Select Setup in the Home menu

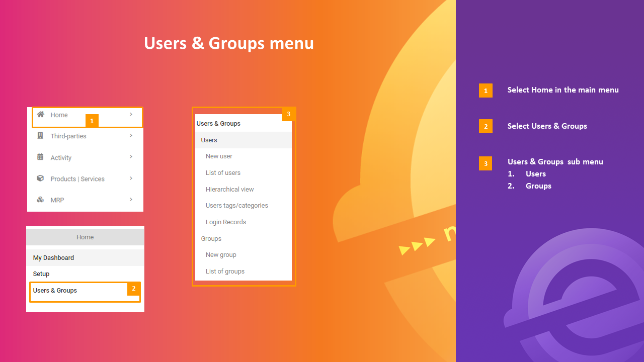pos(41,274)
